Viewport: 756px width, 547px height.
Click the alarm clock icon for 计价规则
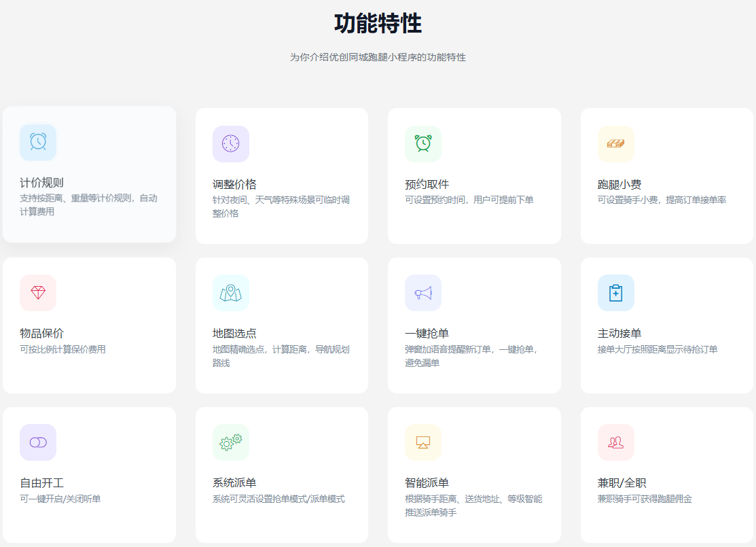point(38,141)
